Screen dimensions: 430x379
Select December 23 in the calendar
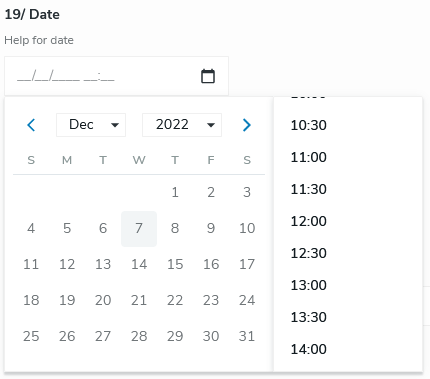coord(211,301)
